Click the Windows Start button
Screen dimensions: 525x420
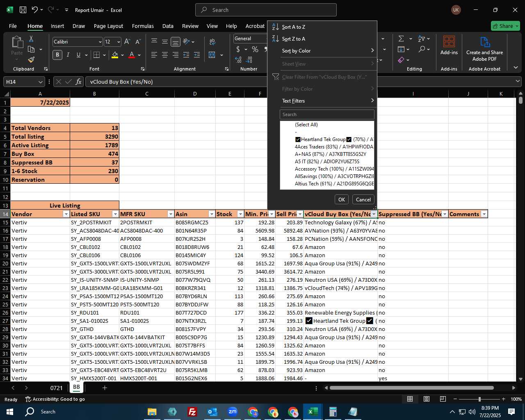coord(10,411)
